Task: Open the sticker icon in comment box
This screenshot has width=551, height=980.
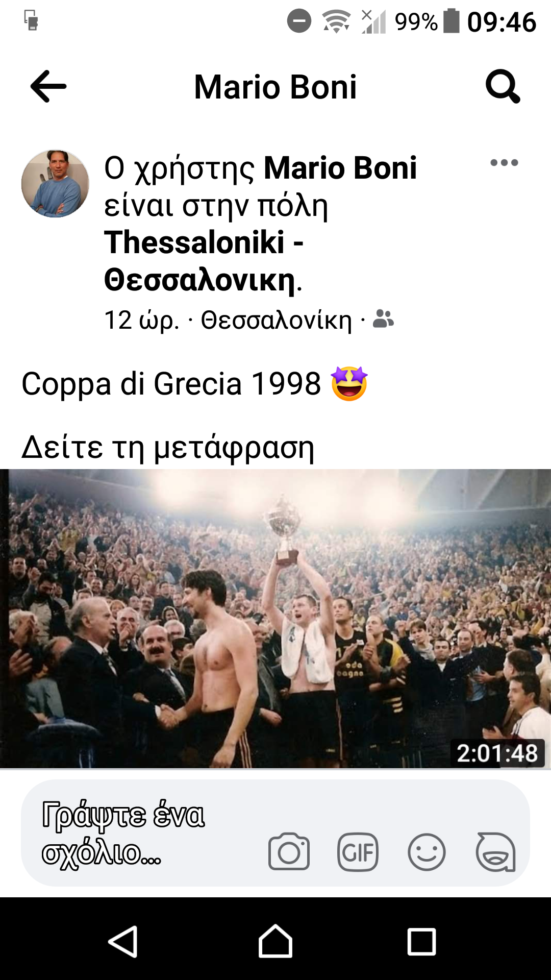Action: pos(495,852)
